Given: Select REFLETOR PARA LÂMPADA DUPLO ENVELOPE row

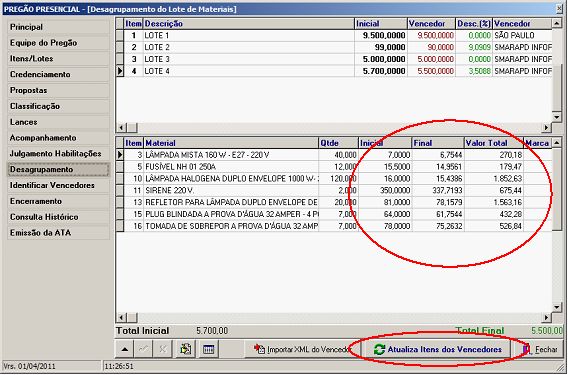Looking at the screenshot, I should point(334,203).
